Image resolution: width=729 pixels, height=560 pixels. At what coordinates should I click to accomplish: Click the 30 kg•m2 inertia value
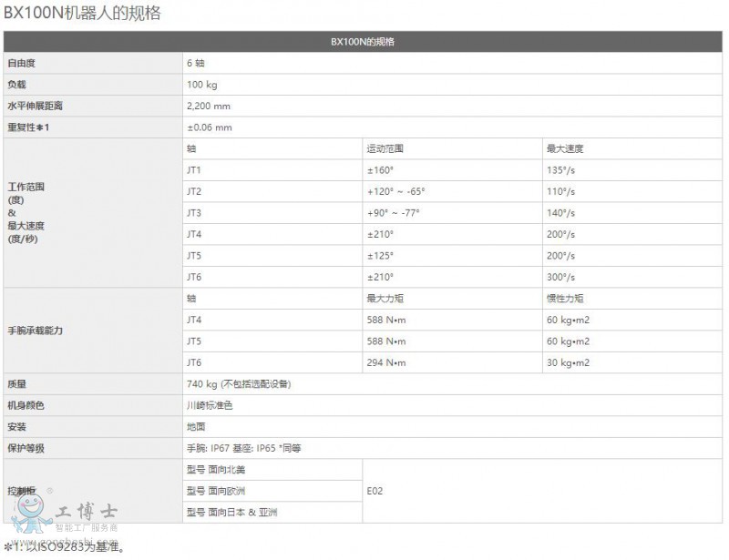pyautogui.click(x=568, y=362)
